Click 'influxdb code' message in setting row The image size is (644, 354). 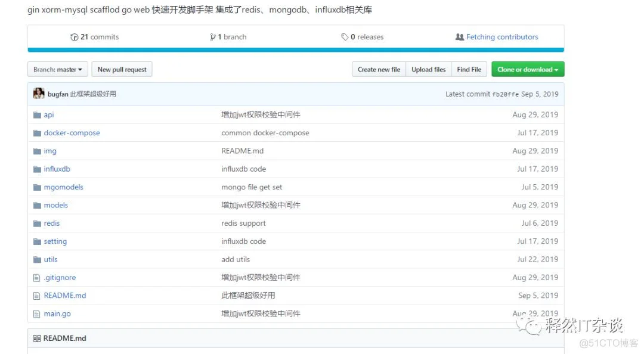point(243,241)
